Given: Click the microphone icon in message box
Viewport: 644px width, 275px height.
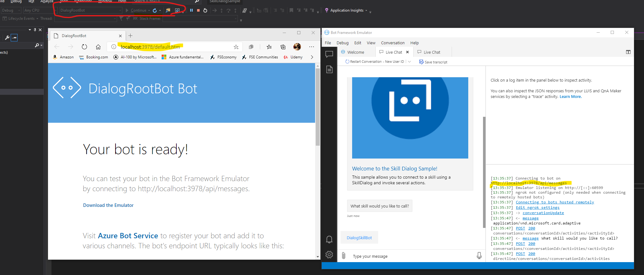Looking at the screenshot, I should [479, 256].
